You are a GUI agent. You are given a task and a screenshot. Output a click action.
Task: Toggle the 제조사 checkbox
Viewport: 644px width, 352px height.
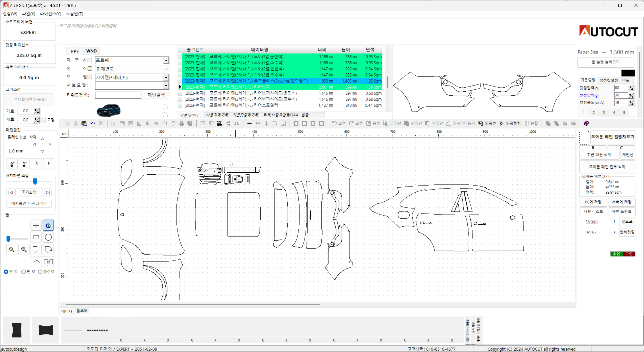tap(90, 60)
